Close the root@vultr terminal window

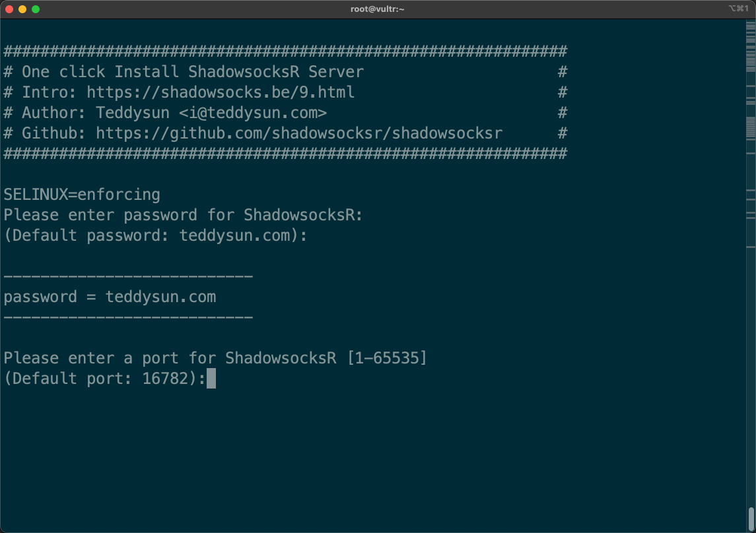(9, 9)
